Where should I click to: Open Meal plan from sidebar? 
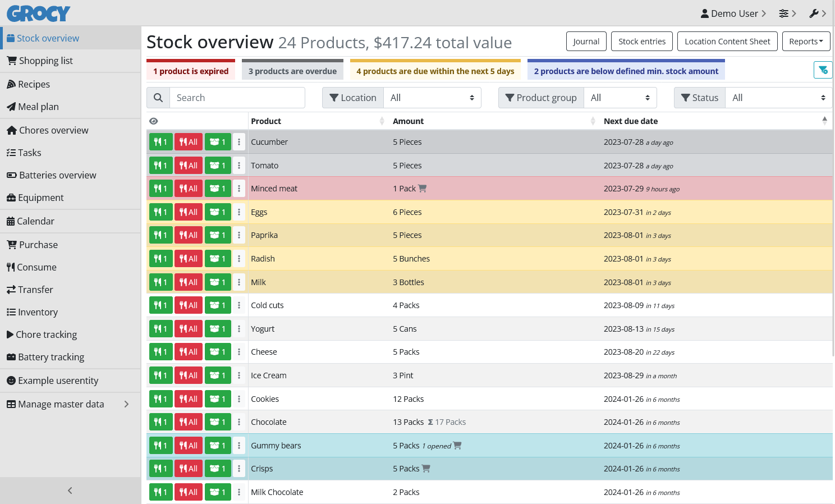[x=38, y=107]
